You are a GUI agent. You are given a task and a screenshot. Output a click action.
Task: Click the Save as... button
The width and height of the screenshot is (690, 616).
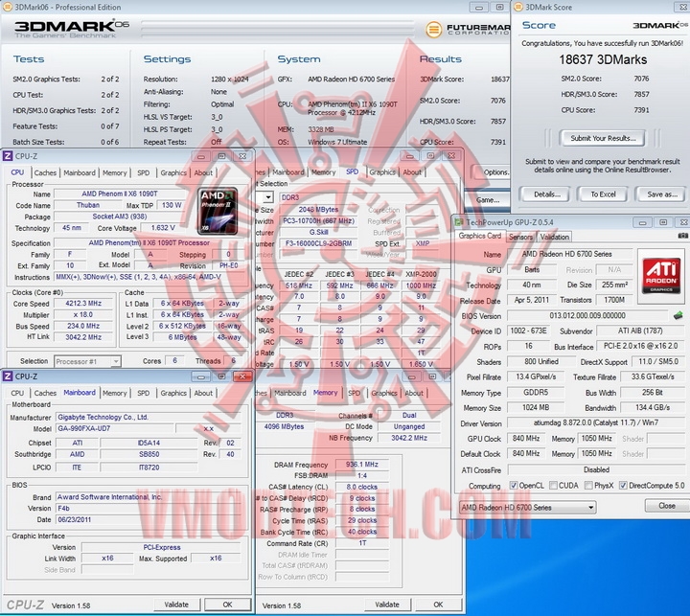[x=662, y=194]
